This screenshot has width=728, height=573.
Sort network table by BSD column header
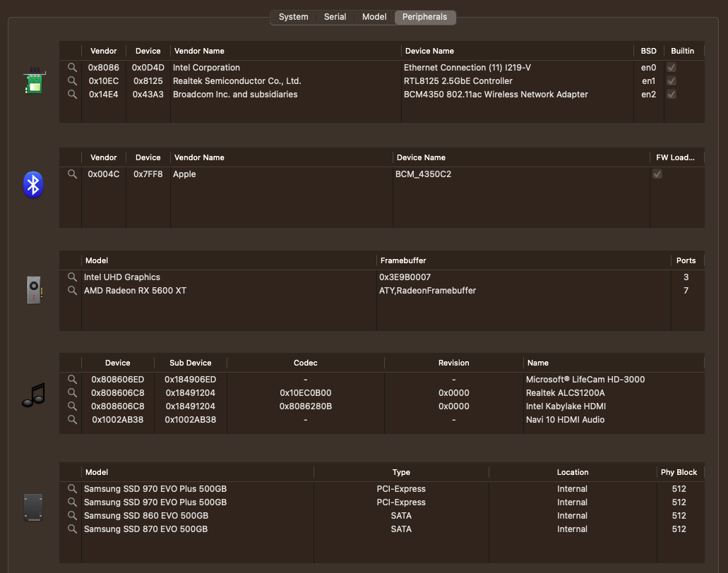pyautogui.click(x=649, y=51)
